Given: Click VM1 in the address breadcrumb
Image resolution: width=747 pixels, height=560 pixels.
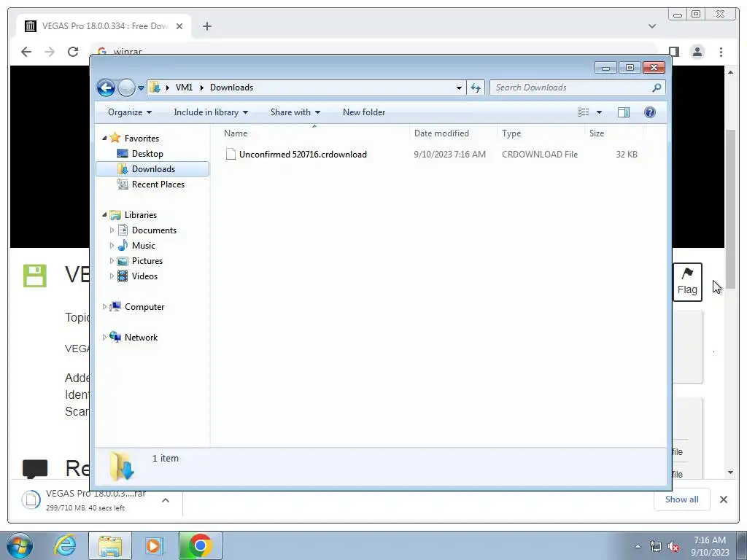Looking at the screenshot, I should [184, 87].
